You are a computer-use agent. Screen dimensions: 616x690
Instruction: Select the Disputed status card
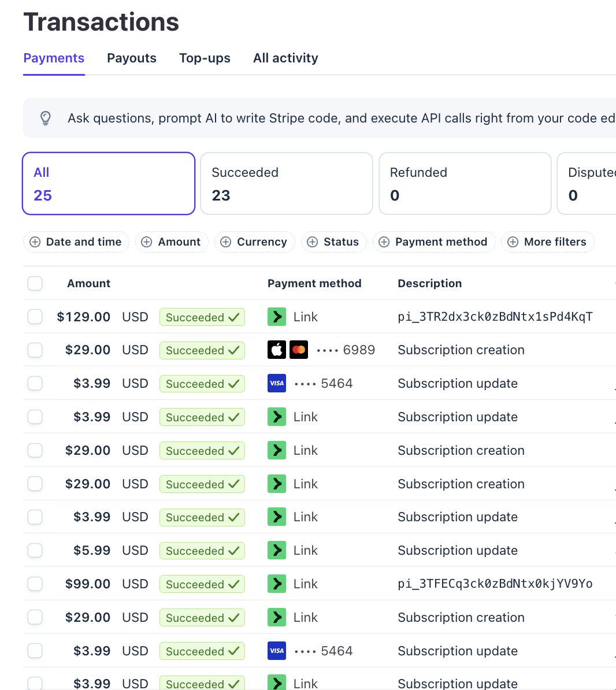587,184
